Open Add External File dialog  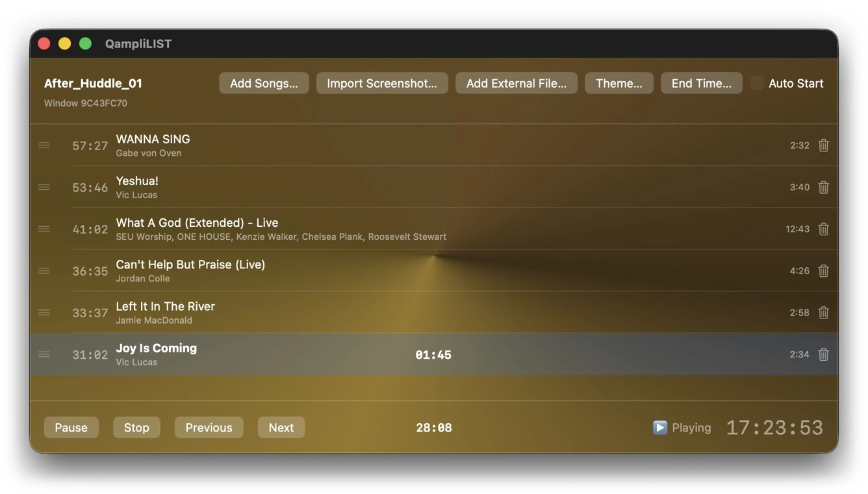tap(517, 83)
